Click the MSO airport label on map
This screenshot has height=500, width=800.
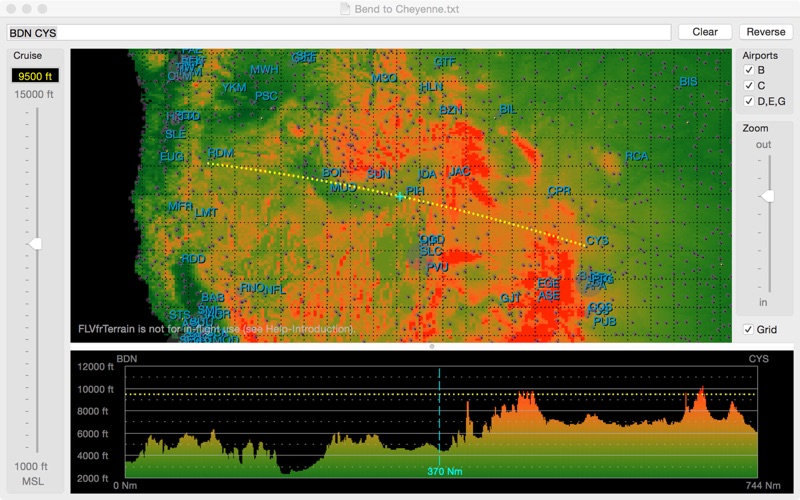pos(384,78)
